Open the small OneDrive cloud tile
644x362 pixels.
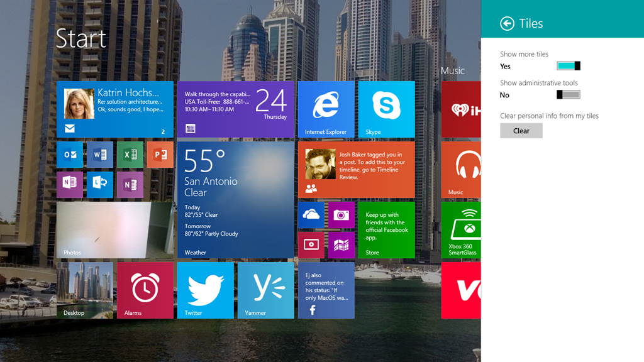(311, 215)
